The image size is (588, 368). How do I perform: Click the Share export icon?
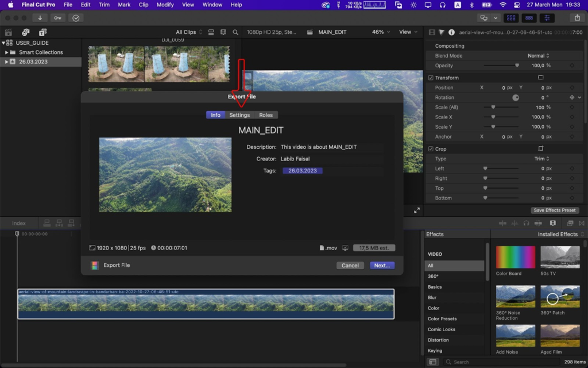coord(577,18)
